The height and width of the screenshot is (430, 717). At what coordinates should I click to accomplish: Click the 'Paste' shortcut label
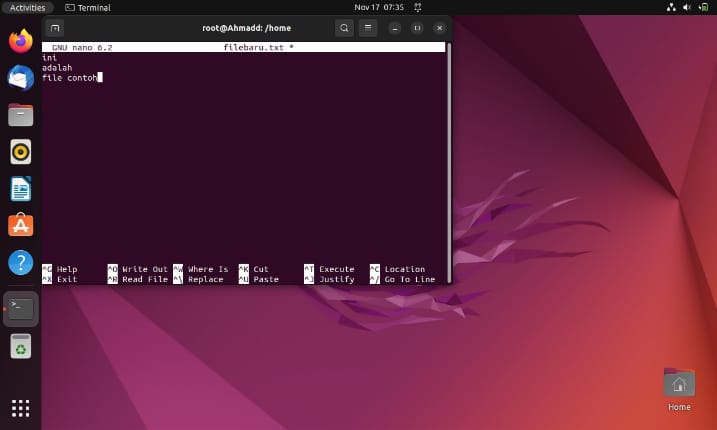(266, 279)
